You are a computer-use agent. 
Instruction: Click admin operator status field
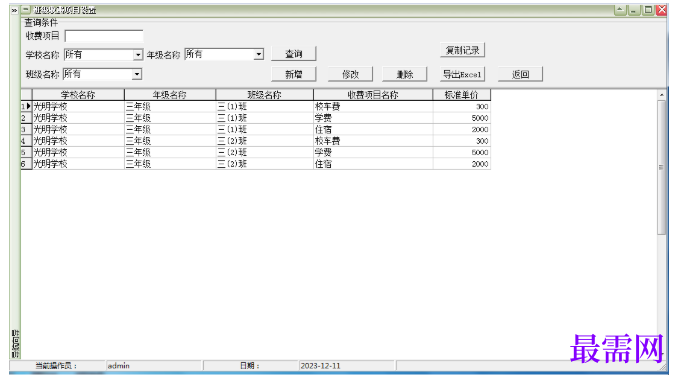coord(154,366)
